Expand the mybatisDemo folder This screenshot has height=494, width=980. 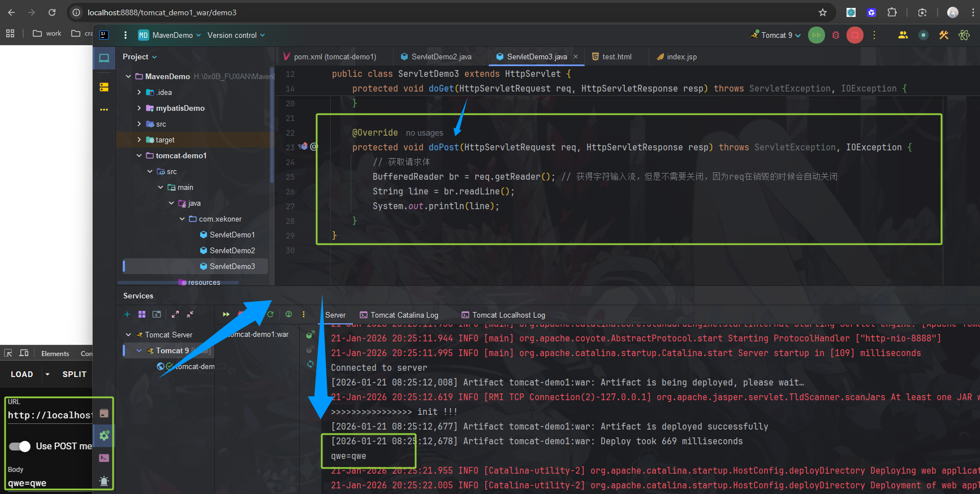coord(139,108)
